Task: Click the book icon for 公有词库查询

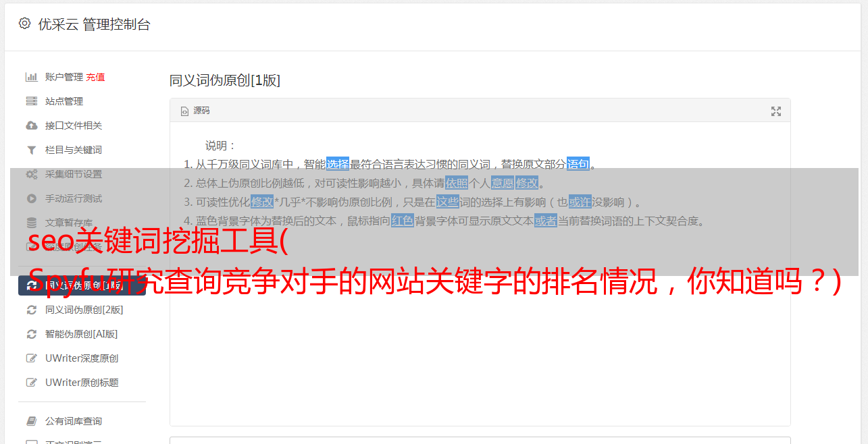Action: 32,421
